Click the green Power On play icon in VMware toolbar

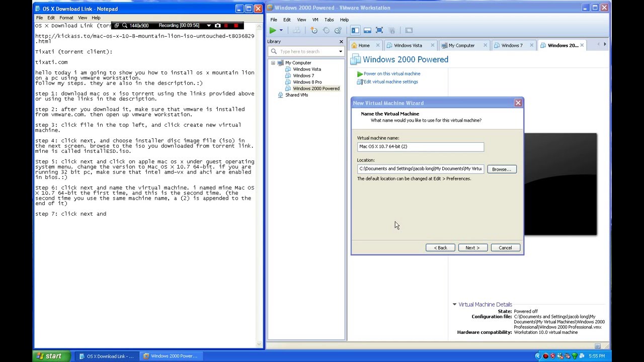(x=272, y=31)
